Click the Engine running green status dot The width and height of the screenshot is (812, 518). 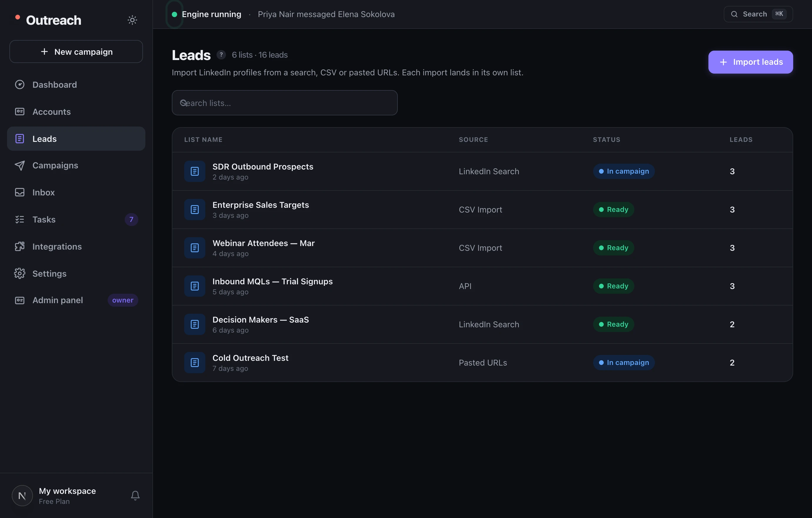tap(174, 14)
